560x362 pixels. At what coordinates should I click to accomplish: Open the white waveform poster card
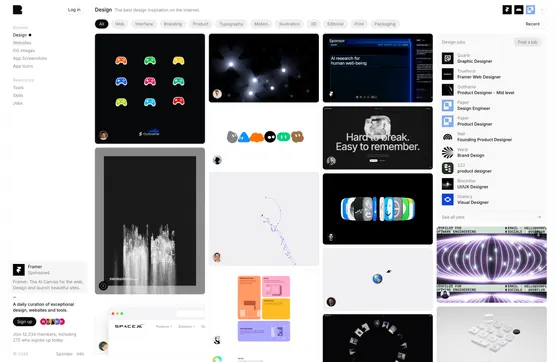(150, 221)
